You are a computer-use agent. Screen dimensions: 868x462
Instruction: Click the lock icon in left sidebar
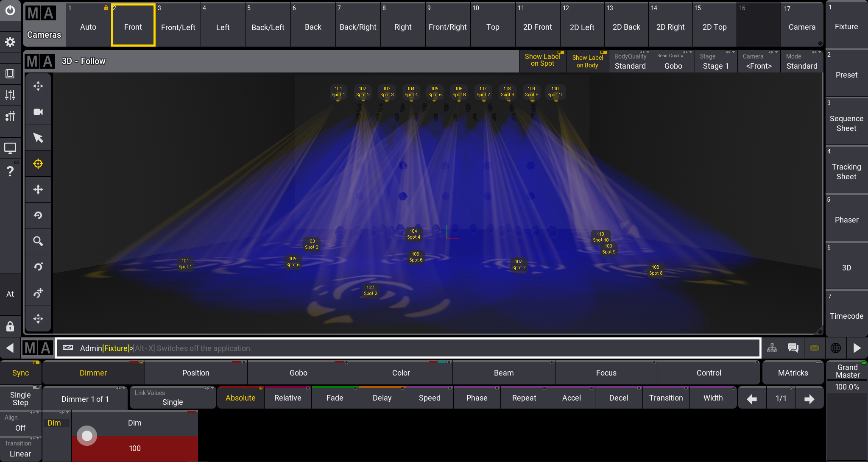click(x=10, y=326)
